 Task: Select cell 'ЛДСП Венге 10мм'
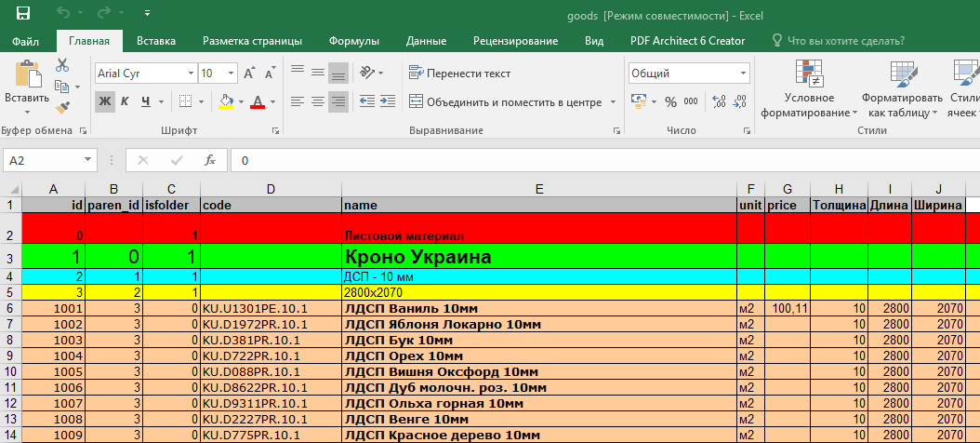tap(539, 419)
